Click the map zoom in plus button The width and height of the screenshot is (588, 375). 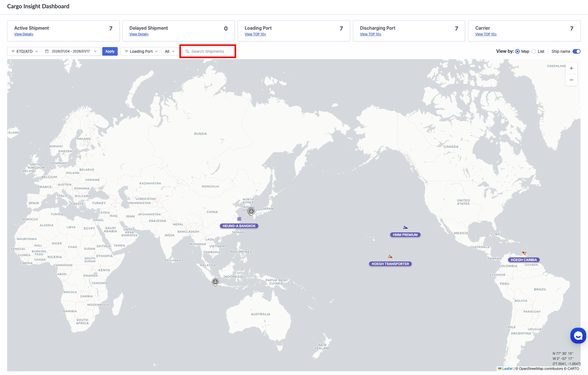pos(571,68)
